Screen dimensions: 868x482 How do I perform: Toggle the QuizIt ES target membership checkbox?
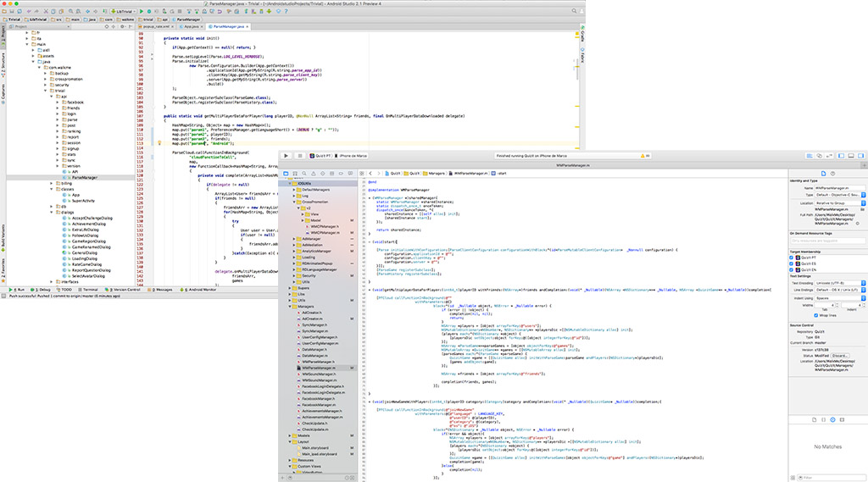tap(791, 263)
